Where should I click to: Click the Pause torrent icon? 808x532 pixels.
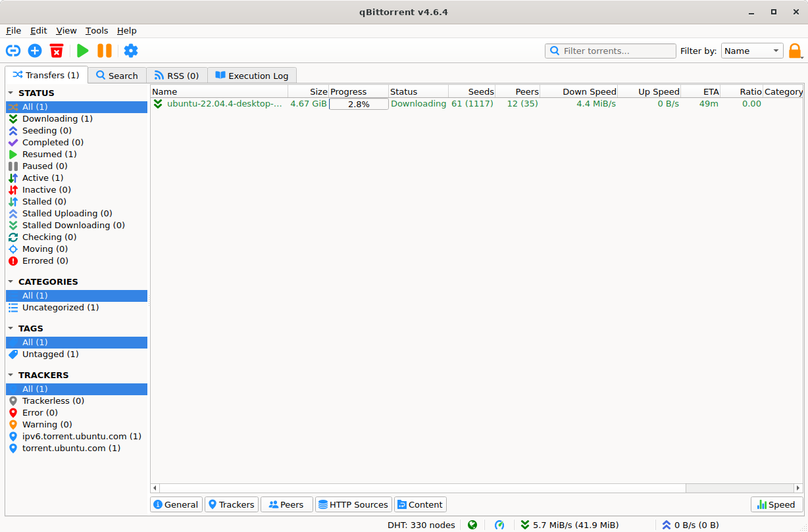[x=105, y=51]
